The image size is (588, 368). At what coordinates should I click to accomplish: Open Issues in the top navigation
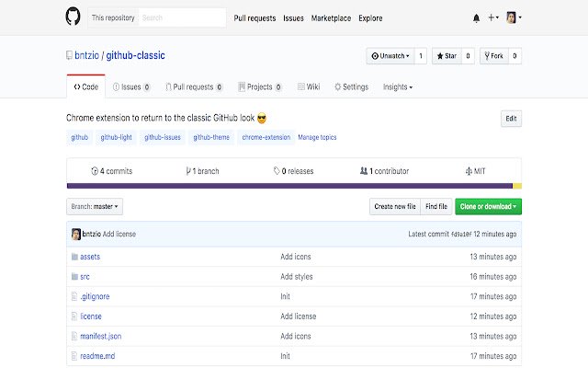pyautogui.click(x=293, y=18)
